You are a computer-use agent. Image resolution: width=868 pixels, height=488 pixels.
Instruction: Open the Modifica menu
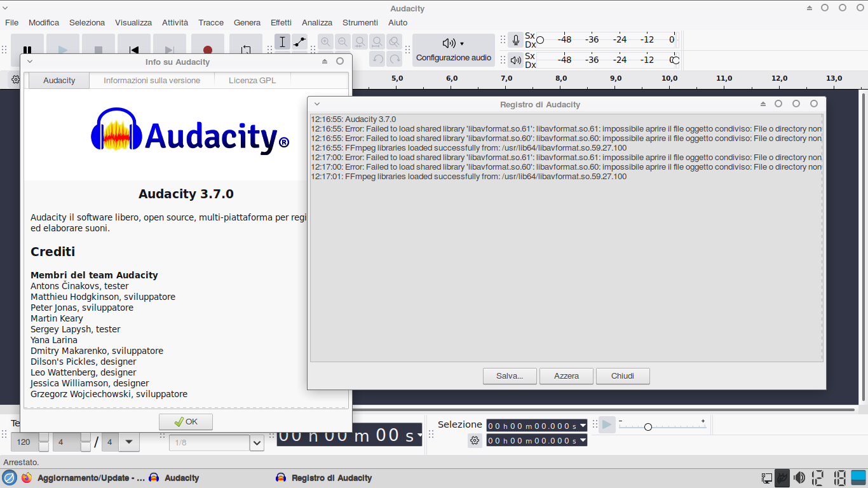pos(44,22)
